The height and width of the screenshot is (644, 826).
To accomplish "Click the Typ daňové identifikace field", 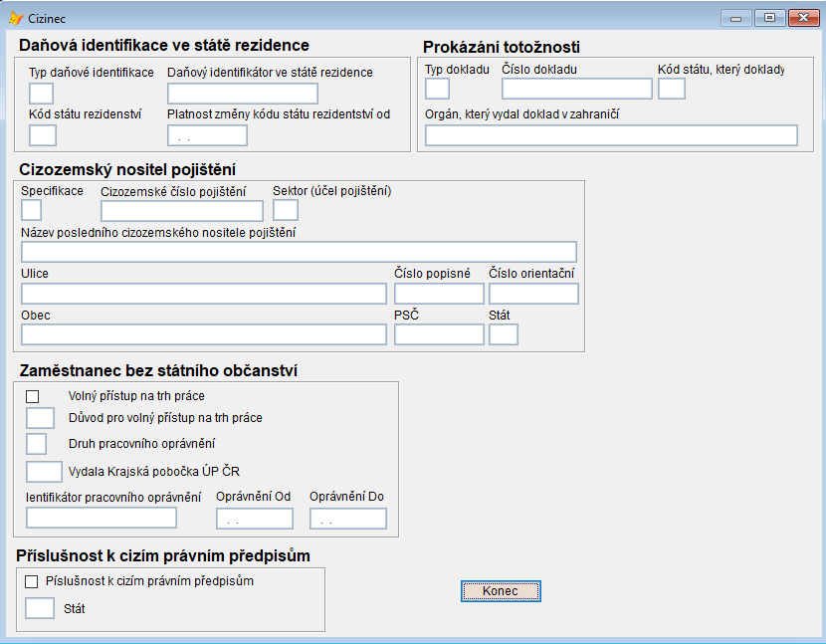I will click(x=42, y=94).
